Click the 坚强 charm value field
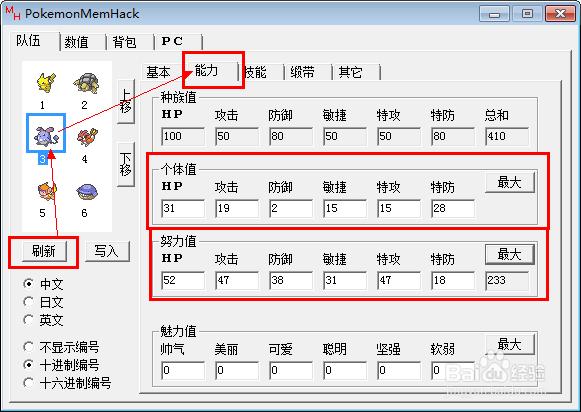The image size is (581, 412). coord(399,371)
